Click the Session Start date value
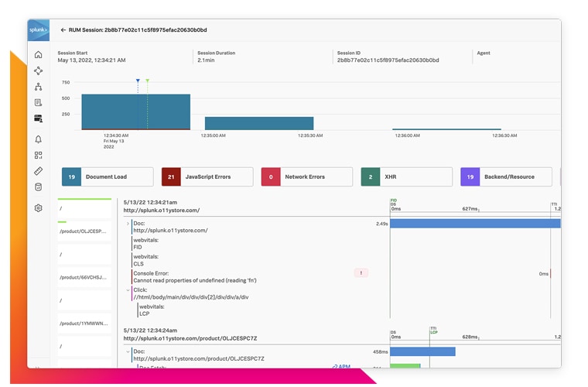 (x=91, y=60)
